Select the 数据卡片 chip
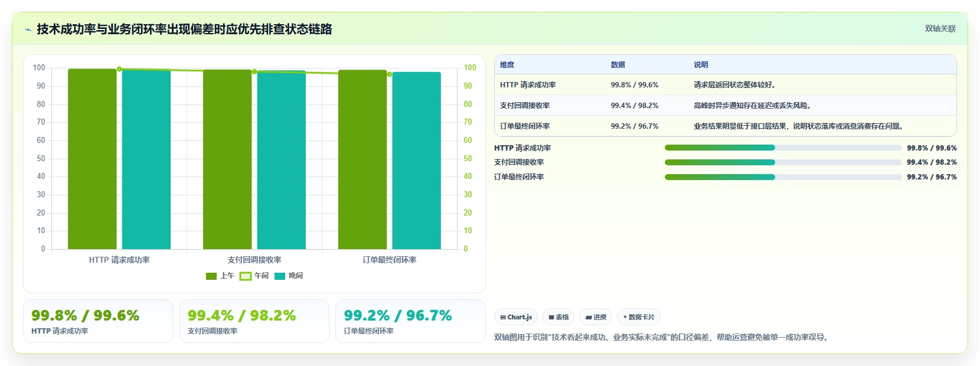Image resolution: width=980 pixels, height=366 pixels. [639, 317]
